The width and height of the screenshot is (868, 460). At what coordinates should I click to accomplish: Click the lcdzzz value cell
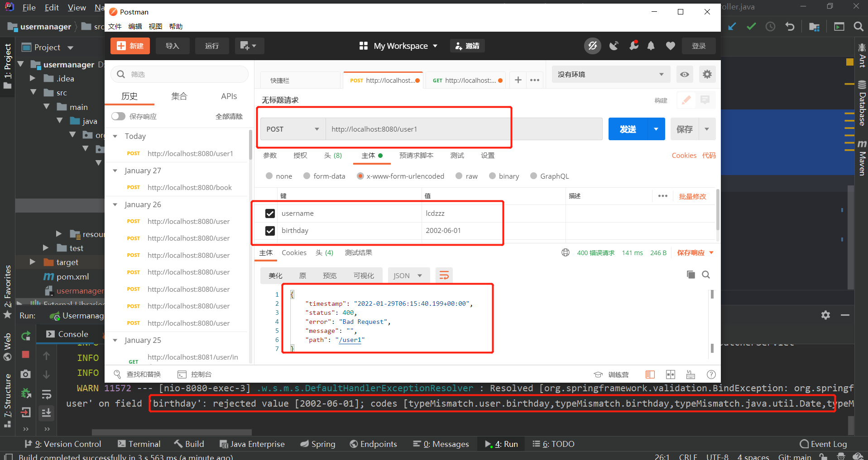point(494,213)
